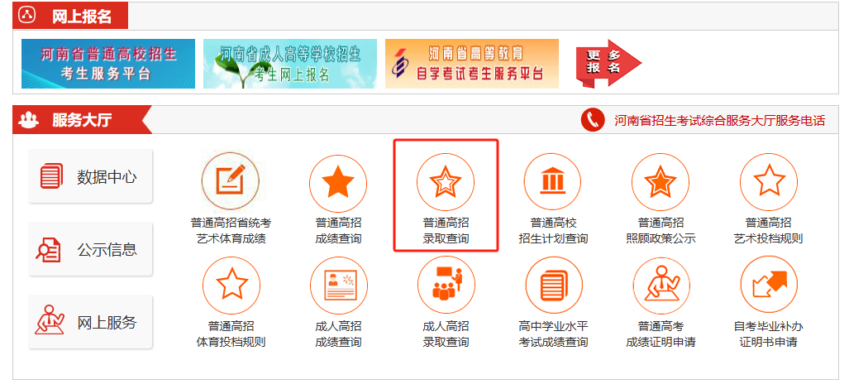868x389 pixels.
Task: Click the 成人高招成绩查询 text label
Action: (338, 334)
